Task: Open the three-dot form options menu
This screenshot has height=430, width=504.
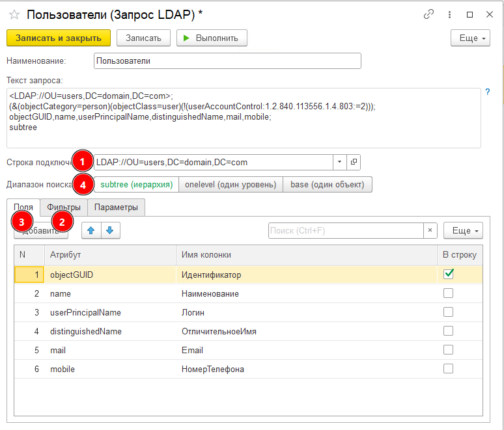Action: (x=449, y=14)
